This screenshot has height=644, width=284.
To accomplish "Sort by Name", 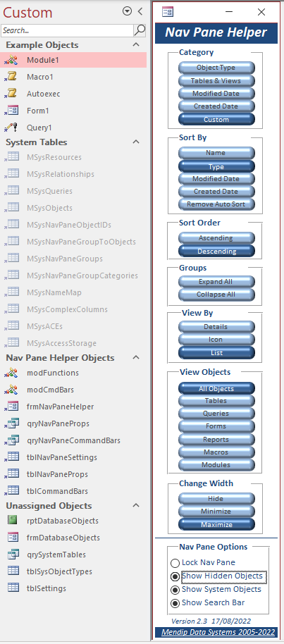I will coord(216,153).
